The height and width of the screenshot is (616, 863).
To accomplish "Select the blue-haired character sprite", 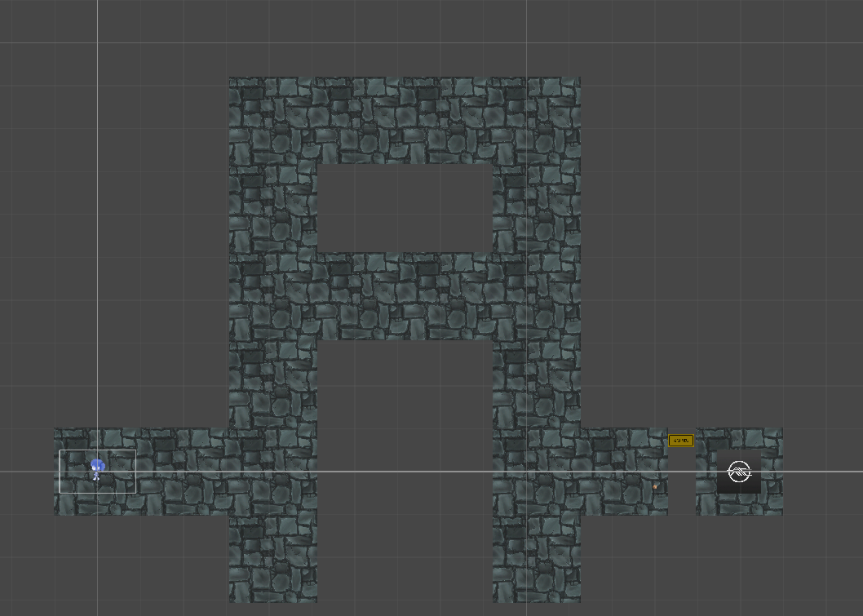I will [97, 468].
